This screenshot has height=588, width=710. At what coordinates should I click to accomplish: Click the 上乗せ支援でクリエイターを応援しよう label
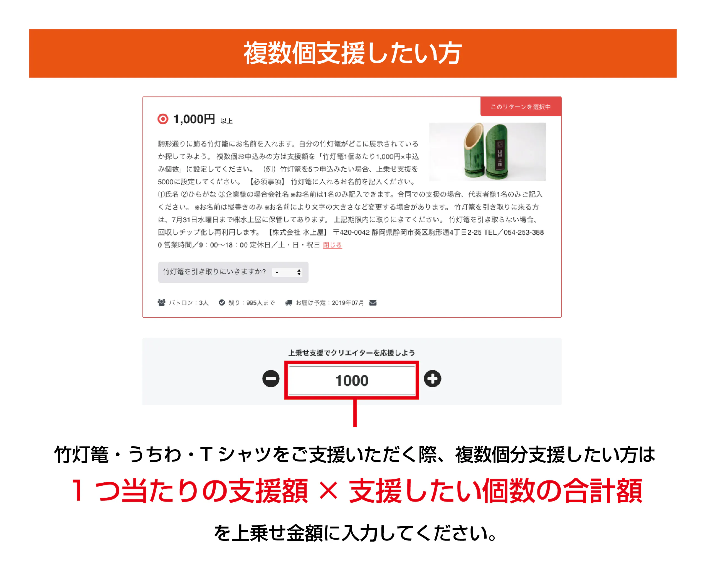352,353
